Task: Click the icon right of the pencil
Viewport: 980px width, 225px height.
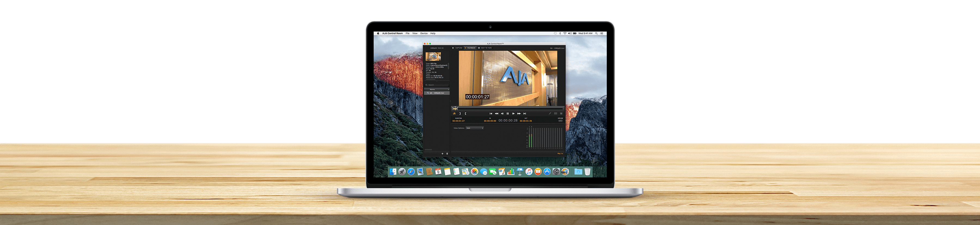Action: 555,114
